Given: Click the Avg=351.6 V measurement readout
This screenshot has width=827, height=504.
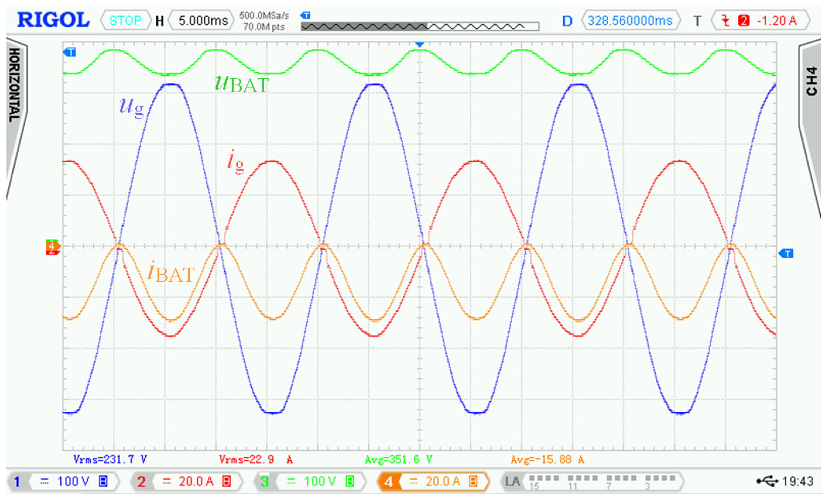Looking at the screenshot, I should pyautogui.click(x=398, y=459).
